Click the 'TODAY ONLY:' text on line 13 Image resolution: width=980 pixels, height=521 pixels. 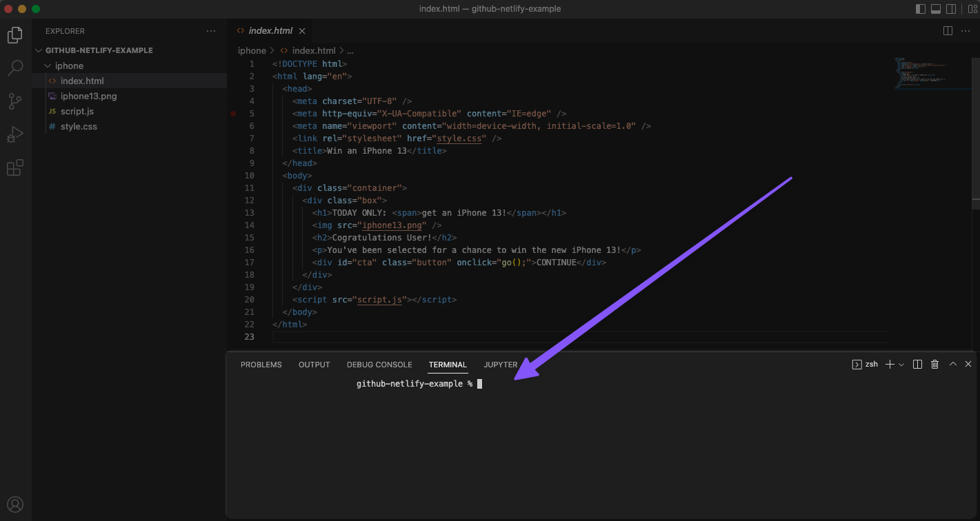(x=359, y=213)
